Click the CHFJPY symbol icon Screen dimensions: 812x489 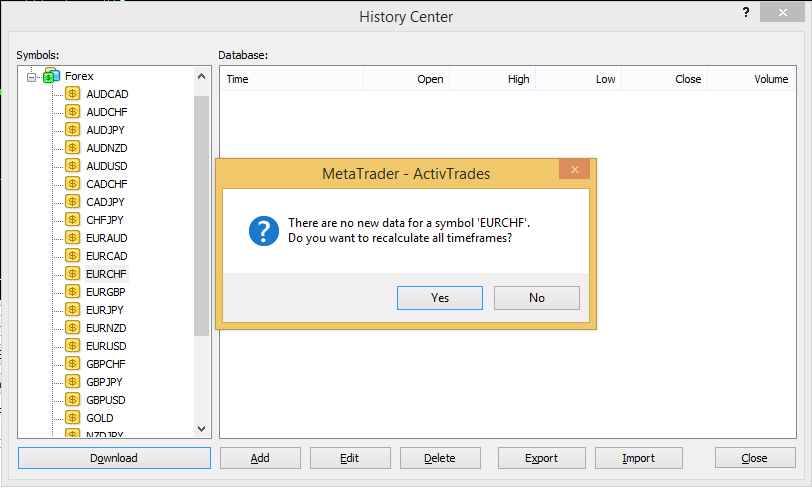[x=72, y=220]
